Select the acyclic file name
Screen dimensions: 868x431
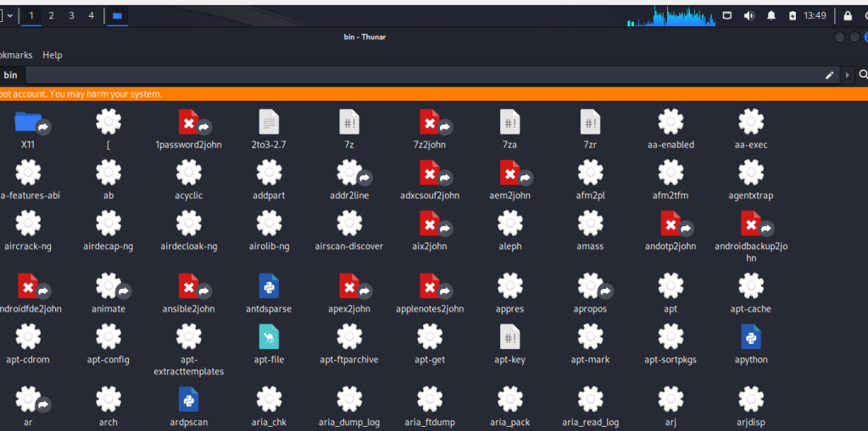coord(189,196)
